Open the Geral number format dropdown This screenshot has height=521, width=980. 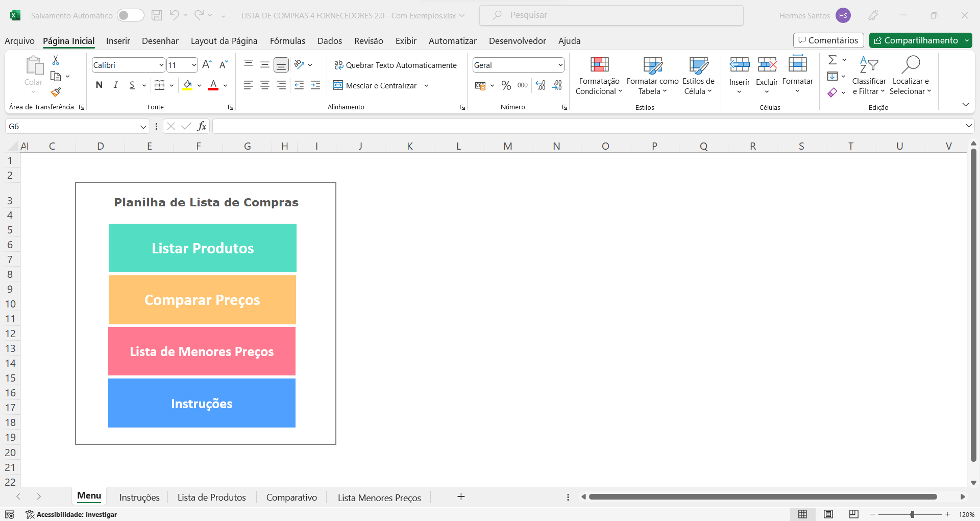point(560,65)
